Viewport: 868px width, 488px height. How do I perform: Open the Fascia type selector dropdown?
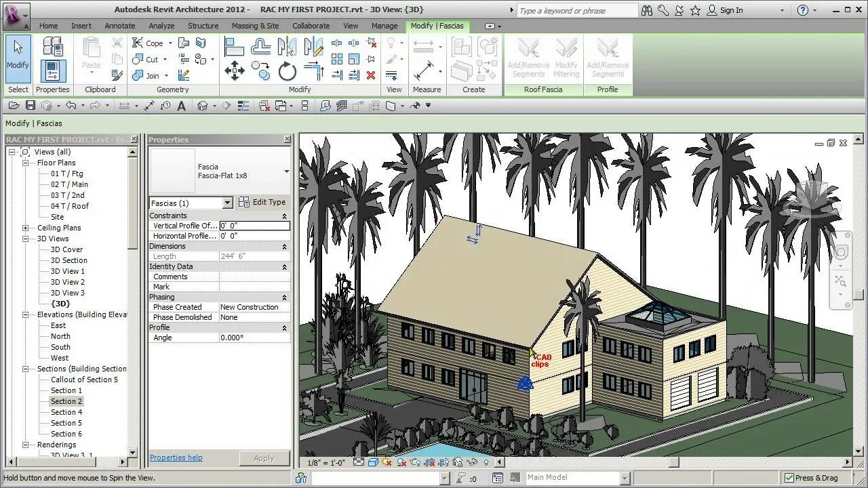tap(286, 171)
